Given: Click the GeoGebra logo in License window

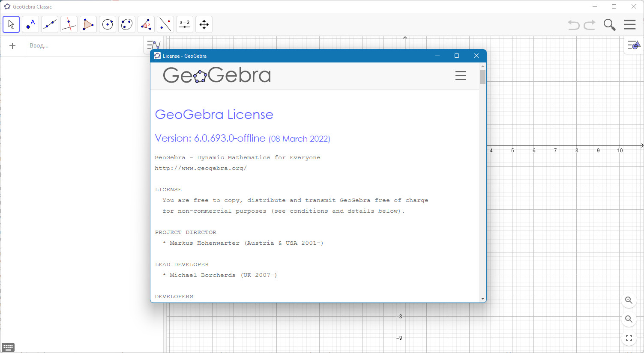Looking at the screenshot, I should [217, 75].
